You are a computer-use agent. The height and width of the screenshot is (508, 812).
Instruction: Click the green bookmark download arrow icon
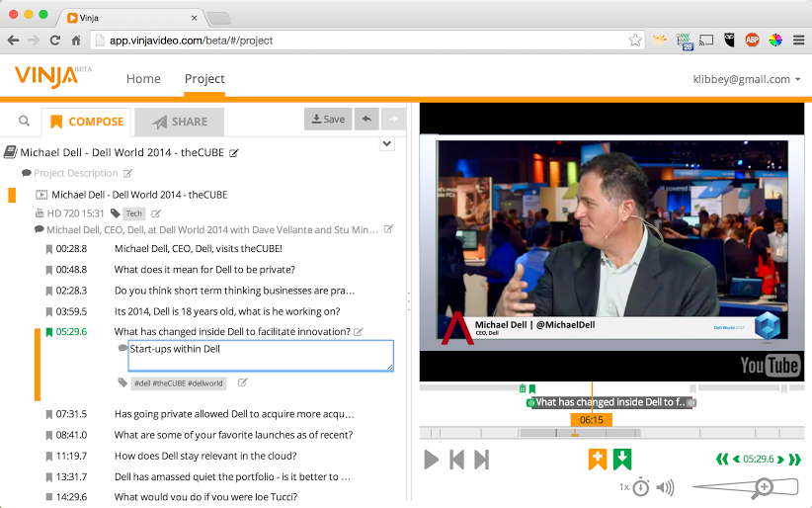pyautogui.click(x=622, y=459)
